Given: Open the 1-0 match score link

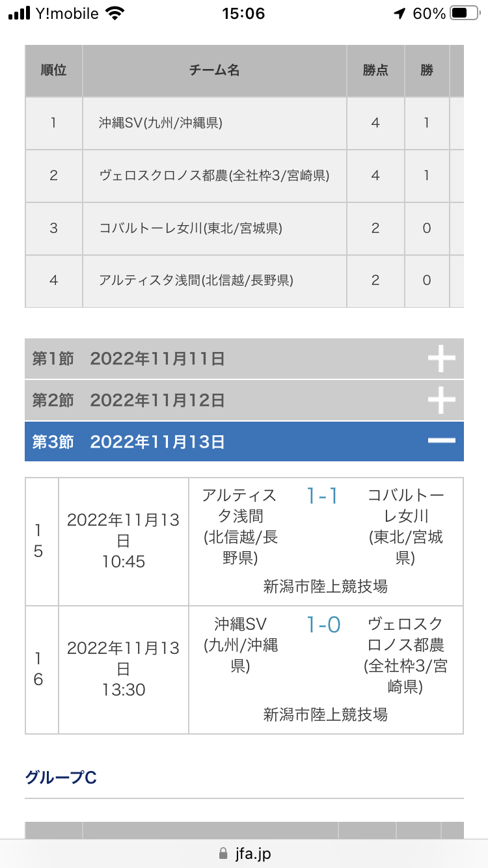Looking at the screenshot, I should [x=323, y=625].
